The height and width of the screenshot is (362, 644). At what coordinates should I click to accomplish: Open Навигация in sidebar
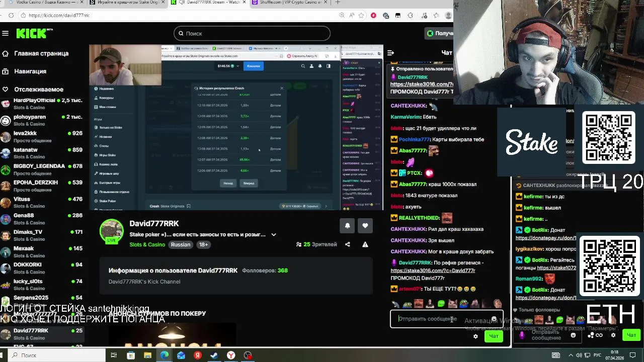(30, 71)
